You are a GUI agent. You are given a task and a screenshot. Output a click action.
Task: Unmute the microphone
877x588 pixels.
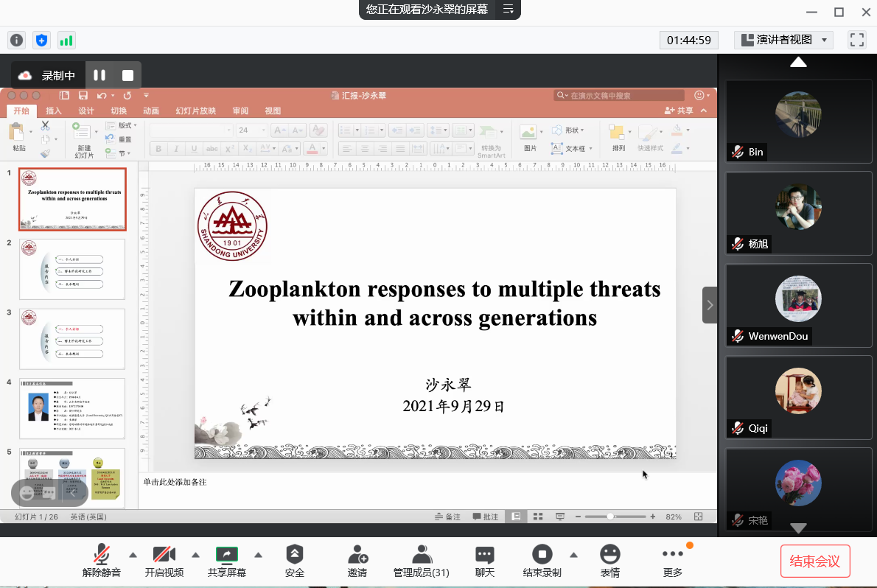pyautogui.click(x=102, y=555)
